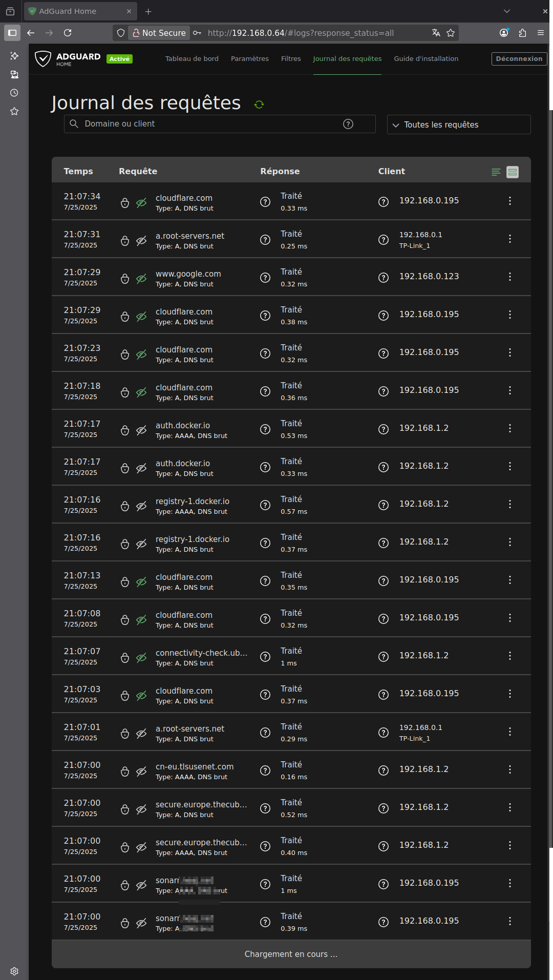Open response details for auth.docker.io AAAA request
Viewport: 553px width, 980px height.
point(265,429)
